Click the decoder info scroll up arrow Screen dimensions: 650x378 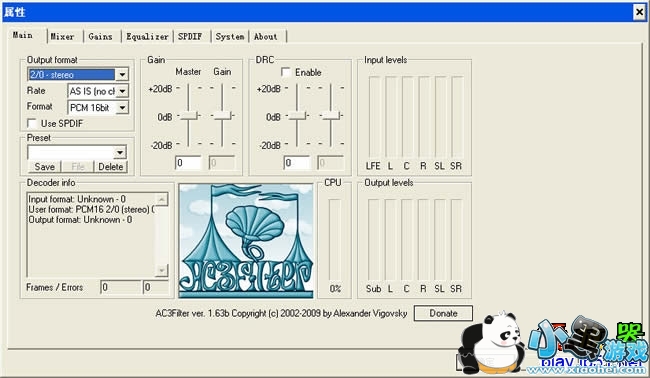[x=162, y=200]
